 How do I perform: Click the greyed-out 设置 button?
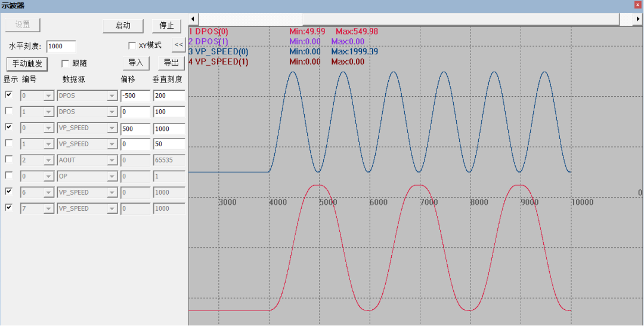[x=23, y=24]
